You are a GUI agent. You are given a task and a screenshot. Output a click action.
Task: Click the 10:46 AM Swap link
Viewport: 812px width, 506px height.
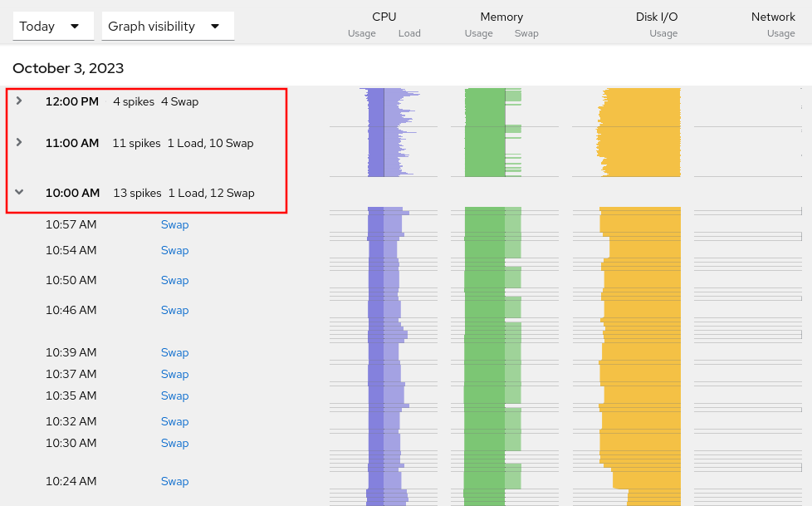pyautogui.click(x=174, y=310)
